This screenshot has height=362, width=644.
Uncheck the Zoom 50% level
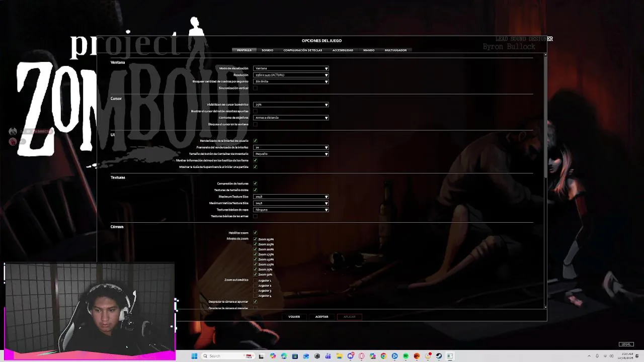tap(255, 275)
